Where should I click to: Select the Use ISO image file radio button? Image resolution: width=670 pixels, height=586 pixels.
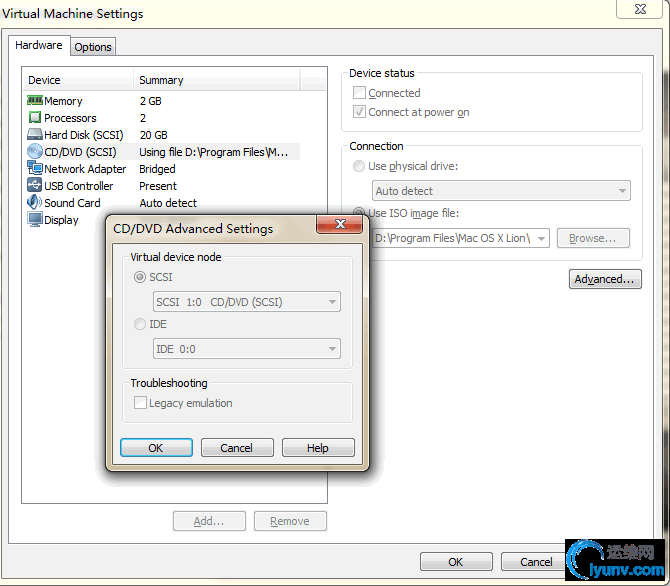point(359,212)
